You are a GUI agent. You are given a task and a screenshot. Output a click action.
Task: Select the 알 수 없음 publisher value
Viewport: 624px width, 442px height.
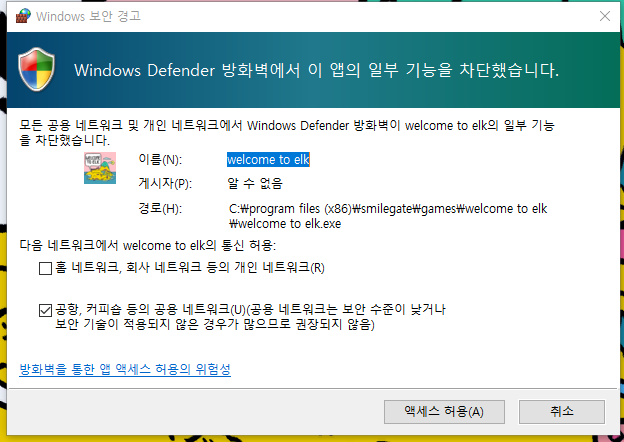(x=255, y=183)
